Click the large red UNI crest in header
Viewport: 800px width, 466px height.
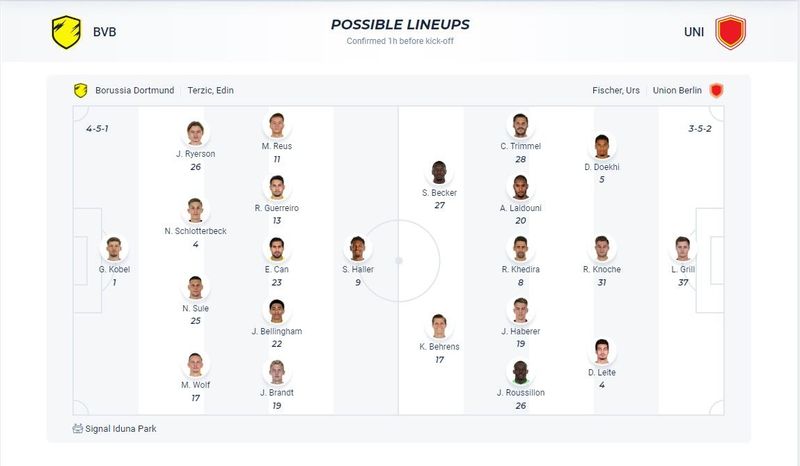[730, 32]
